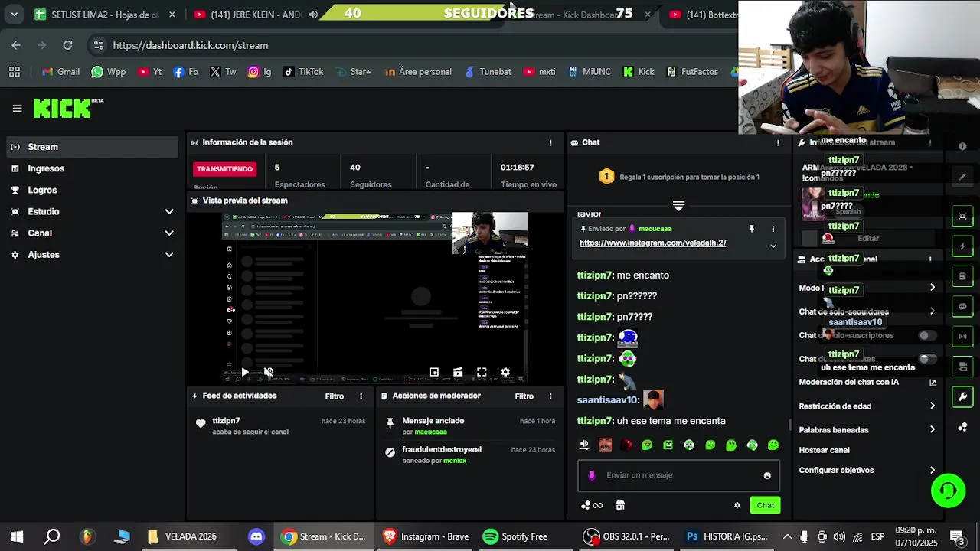Screen dimensions: 980x551
Task: Unmute the stream preview player
Action: (x=269, y=372)
